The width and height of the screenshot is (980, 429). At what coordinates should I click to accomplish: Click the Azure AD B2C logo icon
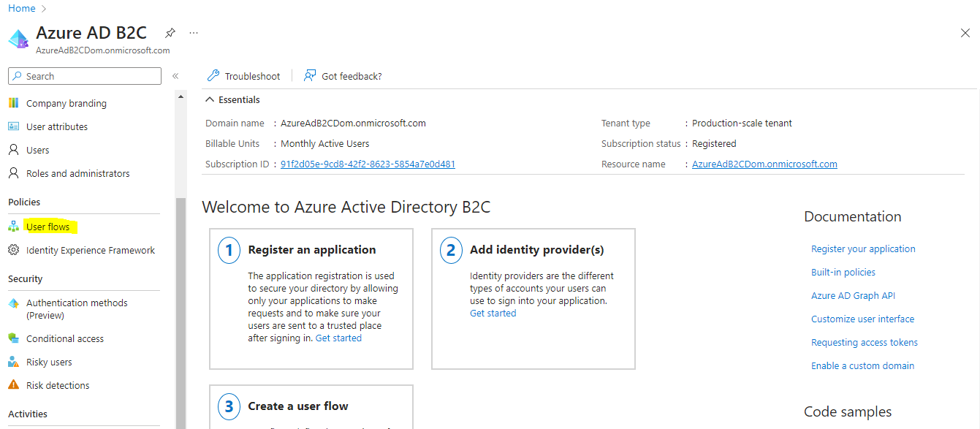tap(18, 39)
